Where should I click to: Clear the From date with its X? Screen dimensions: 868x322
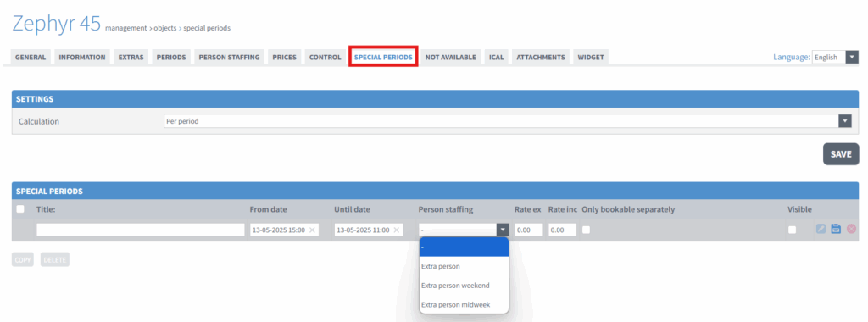tap(312, 230)
